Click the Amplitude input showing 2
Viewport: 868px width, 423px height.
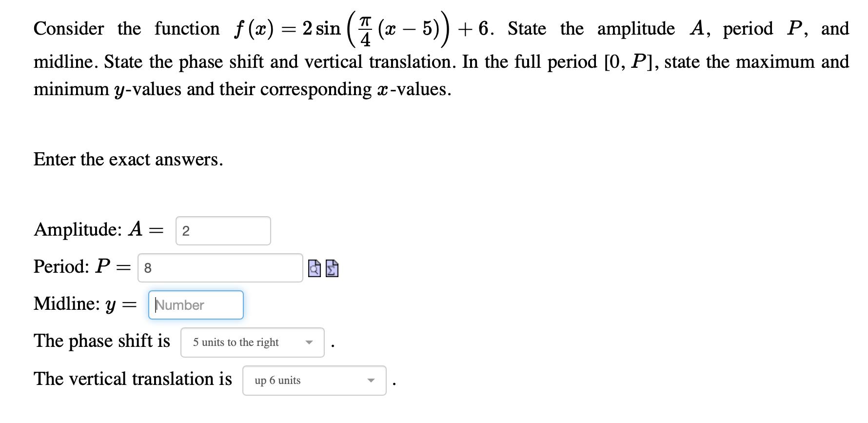coord(222,230)
